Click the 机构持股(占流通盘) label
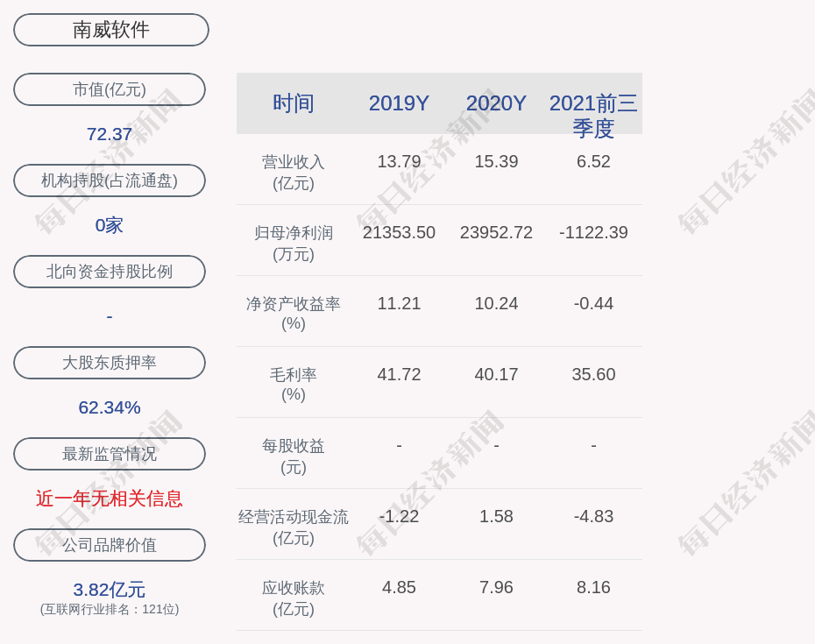Image resolution: width=815 pixels, height=644 pixels. point(110,180)
